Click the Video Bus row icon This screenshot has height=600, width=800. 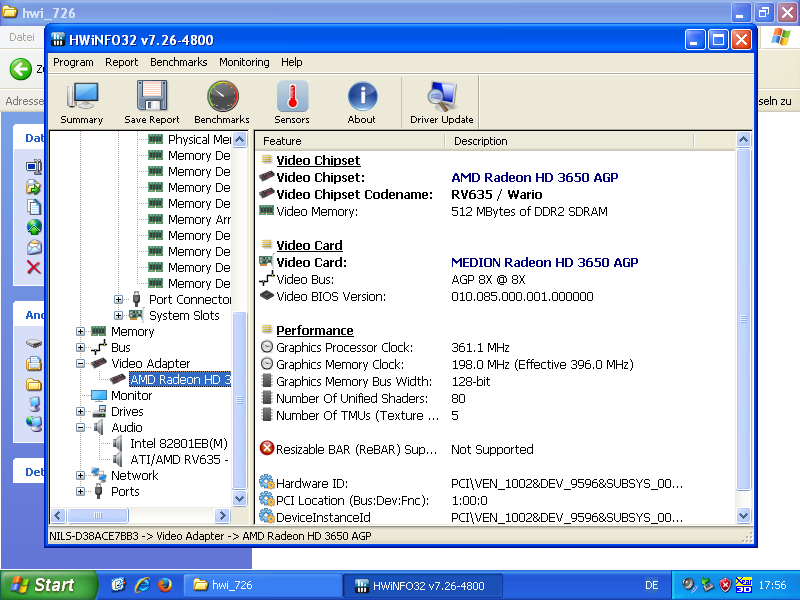pyautogui.click(x=267, y=279)
